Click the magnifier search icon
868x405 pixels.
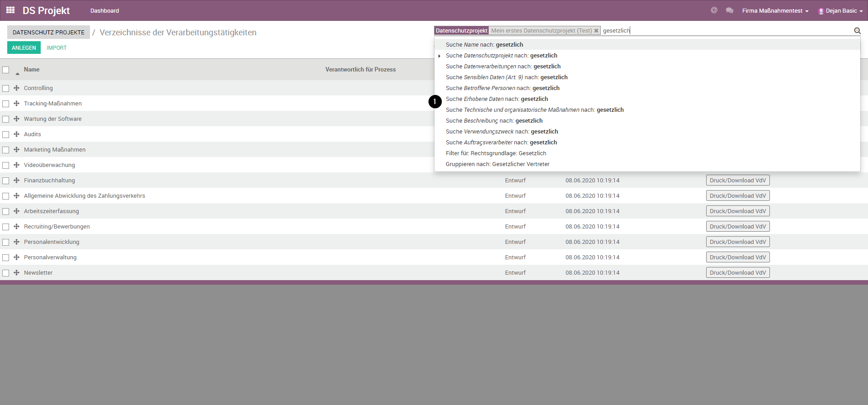[x=857, y=31]
